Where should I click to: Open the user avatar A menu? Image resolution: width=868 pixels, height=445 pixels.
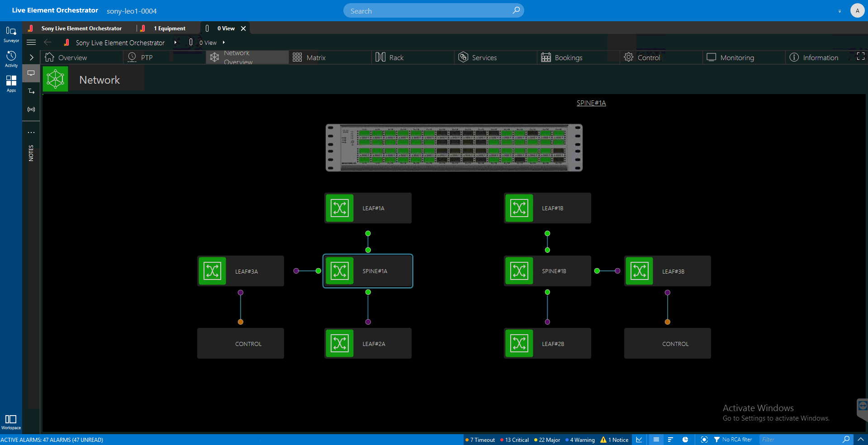(x=857, y=10)
